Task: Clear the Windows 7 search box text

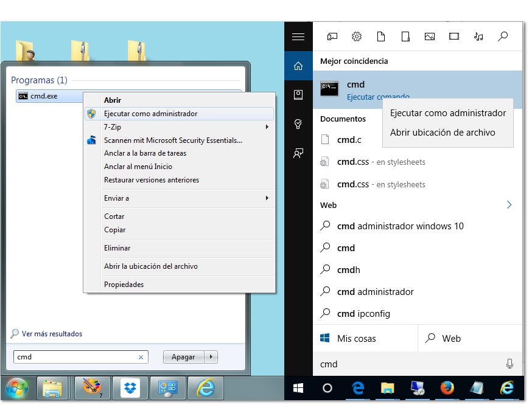Action: click(141, 358)
